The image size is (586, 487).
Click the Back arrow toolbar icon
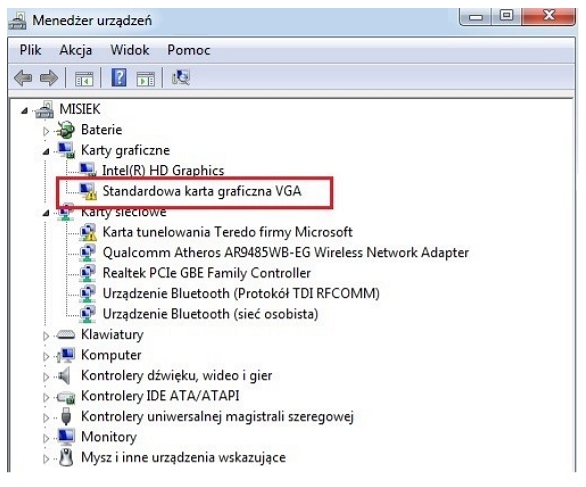tap(23, 78)
